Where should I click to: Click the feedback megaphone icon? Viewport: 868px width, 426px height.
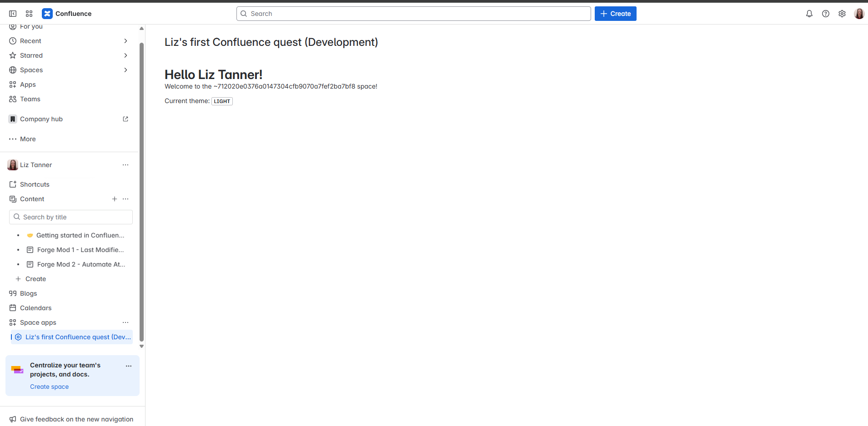[x=13, y=419]
